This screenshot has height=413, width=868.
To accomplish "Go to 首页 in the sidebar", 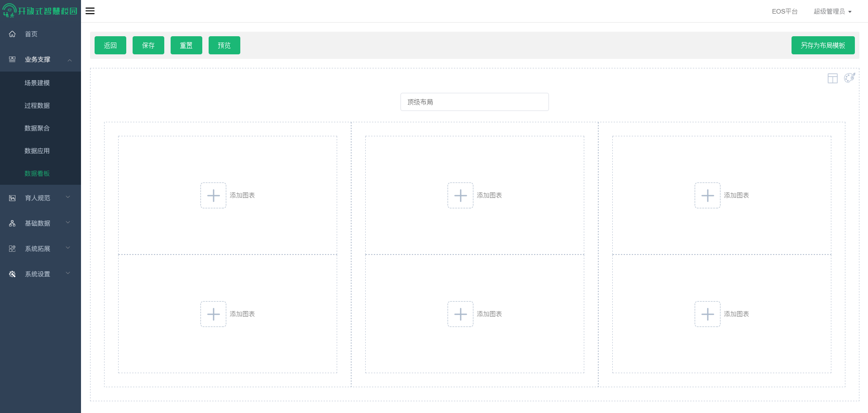I will (x=31, y=34).
